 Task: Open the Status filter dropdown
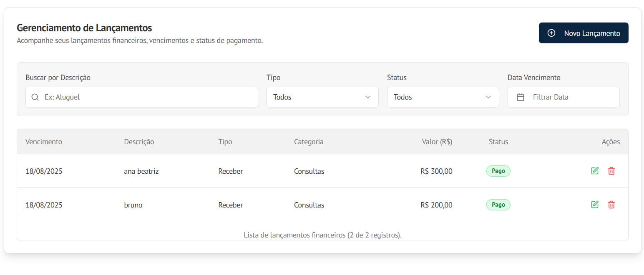point(443,97)
